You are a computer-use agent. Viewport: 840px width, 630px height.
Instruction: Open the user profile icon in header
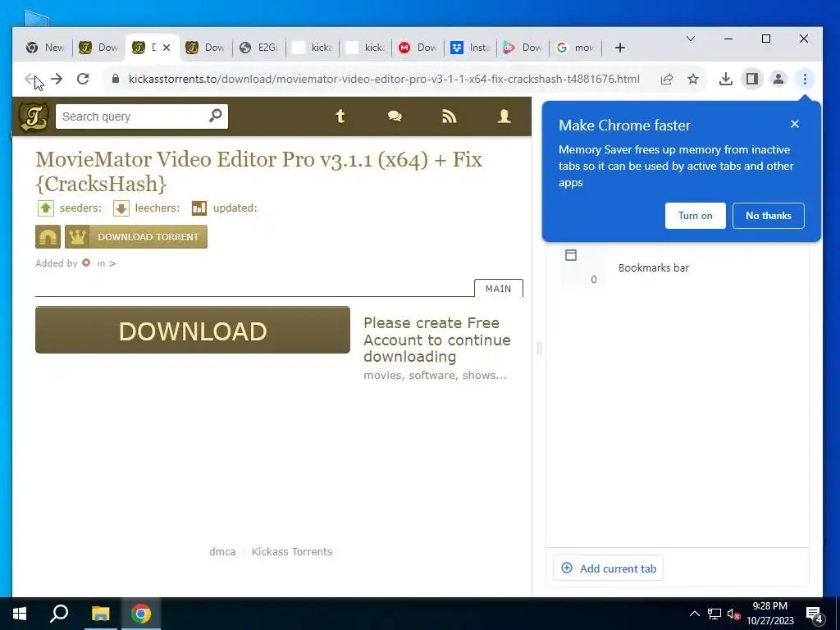click(x=504, y=116)
